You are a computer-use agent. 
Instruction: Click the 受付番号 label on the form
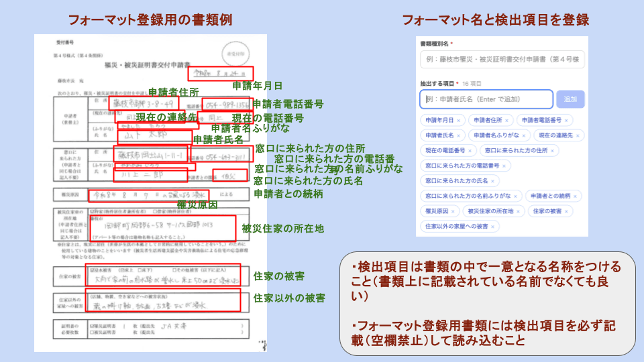tap(65, 42)
